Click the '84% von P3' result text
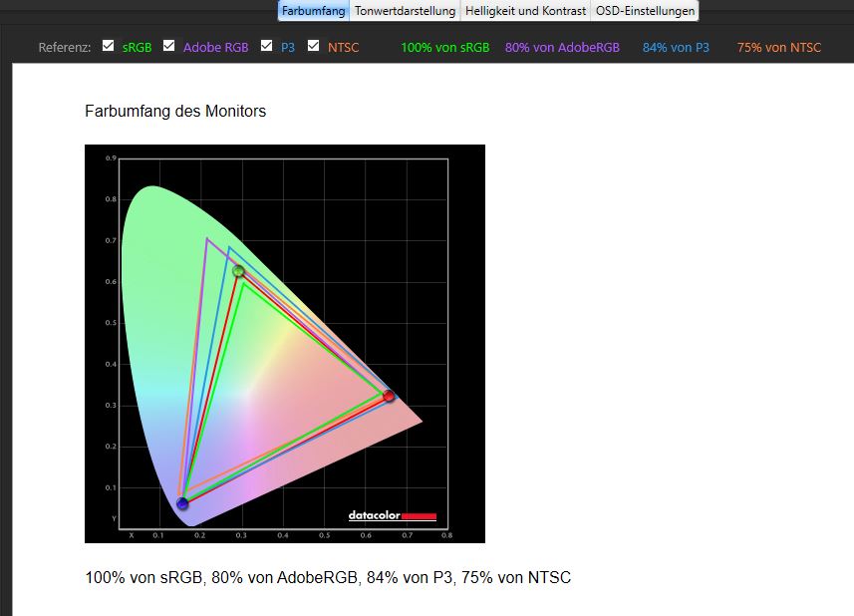The height and width of the screenshot is (616, 854). (676, 48)
